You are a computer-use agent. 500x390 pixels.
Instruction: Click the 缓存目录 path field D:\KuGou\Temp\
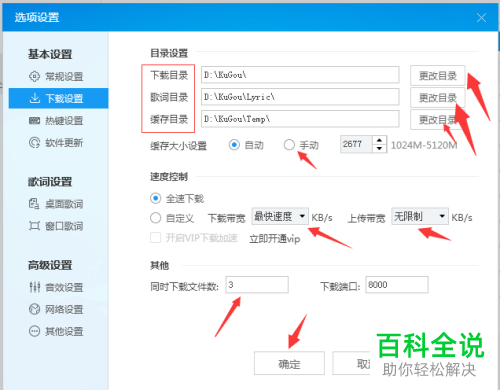click(x=300, y=119)
